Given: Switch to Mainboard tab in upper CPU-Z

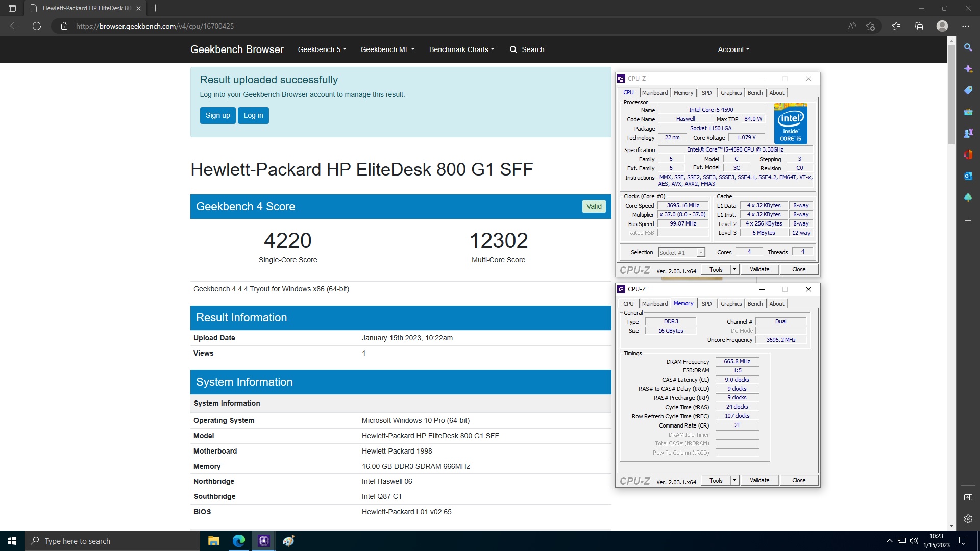Looking at the screenshot, I should point(655,93).
